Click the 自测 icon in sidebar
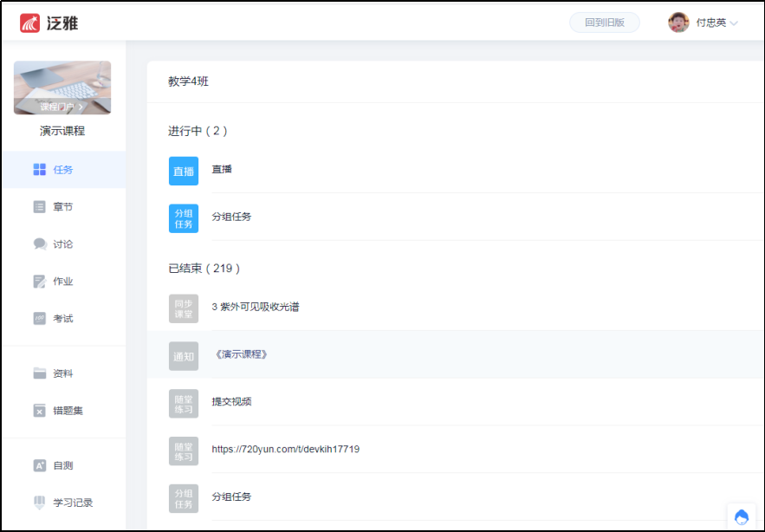765x532 pixels. click(39, 465)
